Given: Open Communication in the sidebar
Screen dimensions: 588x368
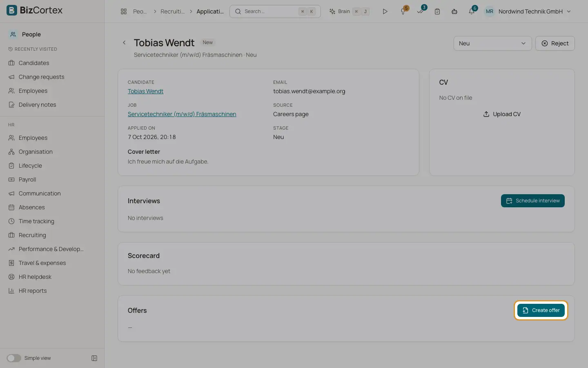Looking at the screenshot, I should [52, 193].
